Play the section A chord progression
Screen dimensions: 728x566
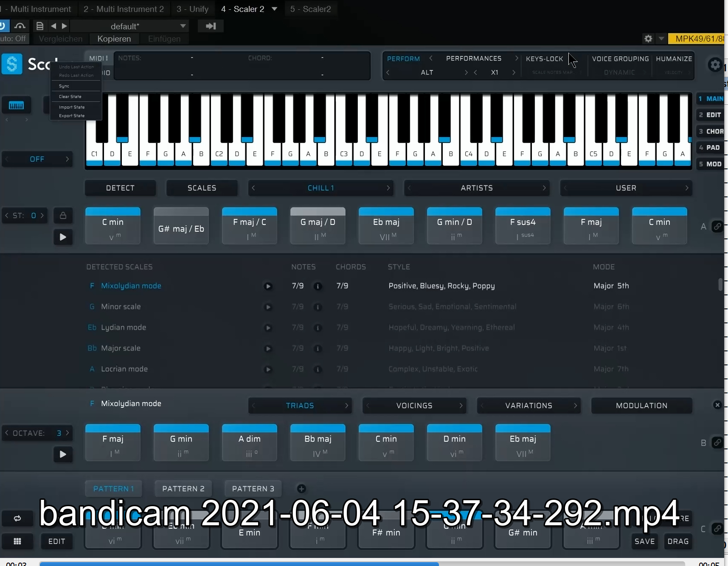point(63,237)
